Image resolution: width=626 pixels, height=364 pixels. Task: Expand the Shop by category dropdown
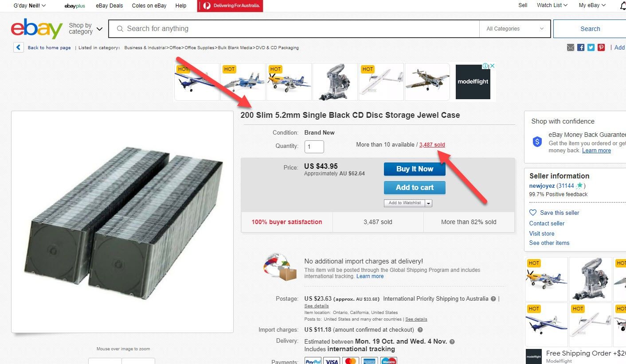(86, 29)
